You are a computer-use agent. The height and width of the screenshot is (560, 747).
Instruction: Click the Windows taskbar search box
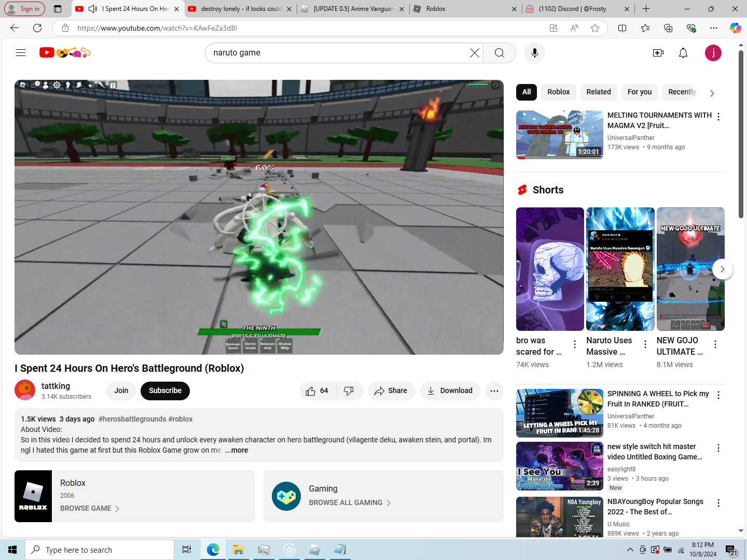pos(100,550)
